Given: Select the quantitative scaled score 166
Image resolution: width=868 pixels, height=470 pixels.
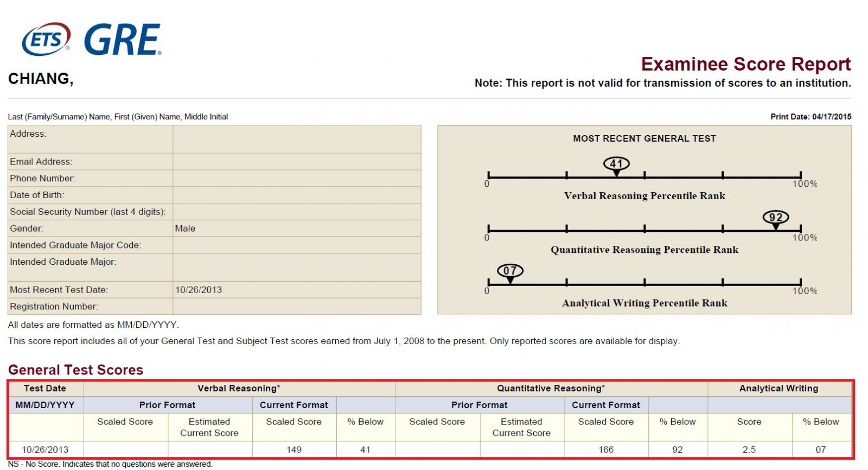Looking at the screenshot, I should [606, 449].
